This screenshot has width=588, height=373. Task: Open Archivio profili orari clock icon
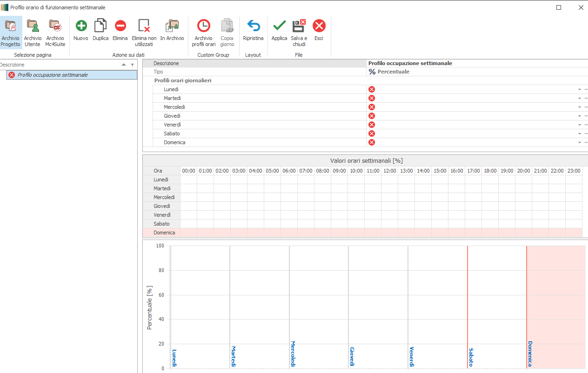point(203,26)
